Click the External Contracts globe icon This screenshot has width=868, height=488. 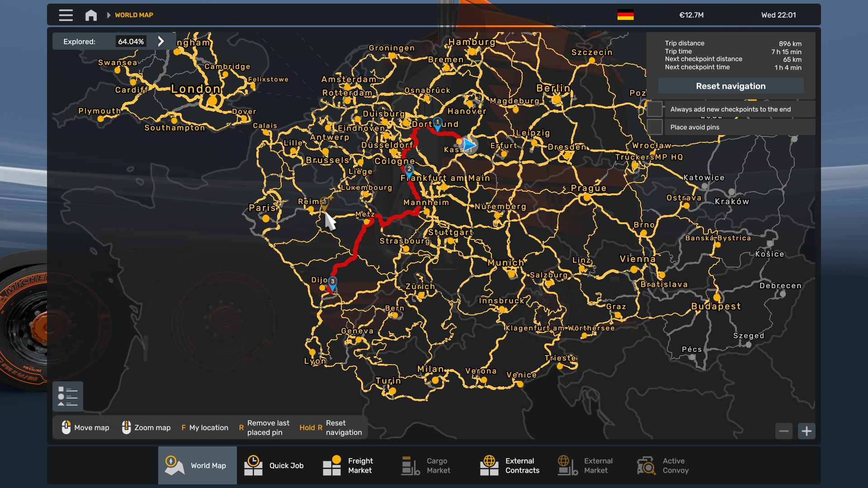coord(489,465)
